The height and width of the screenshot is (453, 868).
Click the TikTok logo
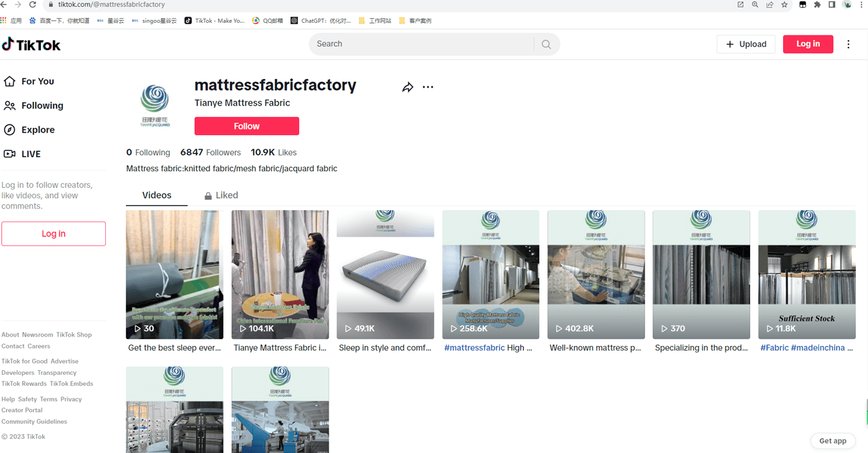tap(31, 45)
